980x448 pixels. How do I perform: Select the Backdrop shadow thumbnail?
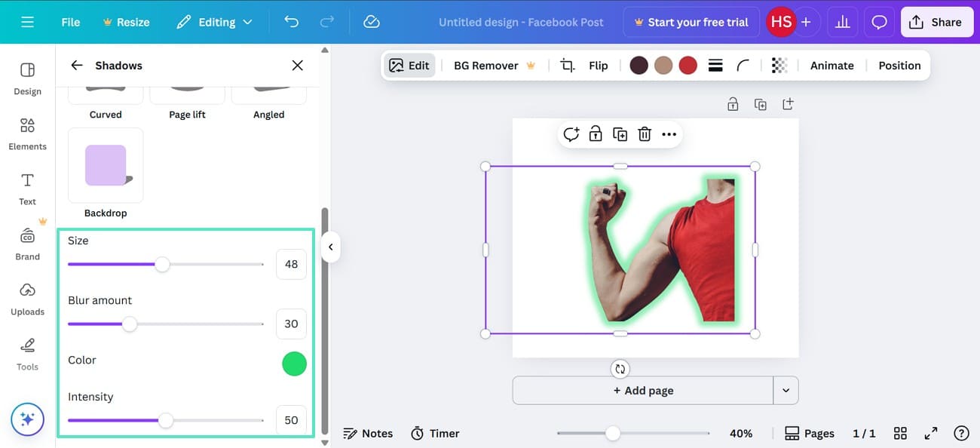click(105, 165)
